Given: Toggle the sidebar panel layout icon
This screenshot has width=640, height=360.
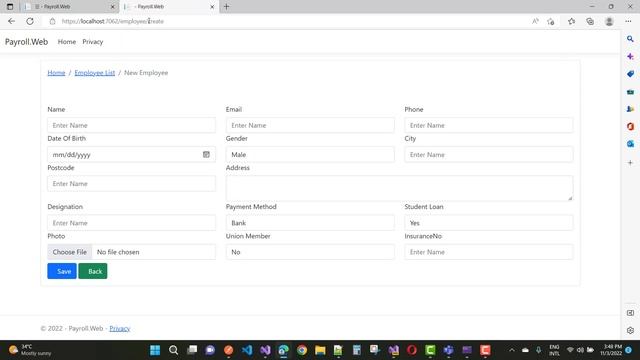Looking at the screenshot, I should tap(630, 313).
